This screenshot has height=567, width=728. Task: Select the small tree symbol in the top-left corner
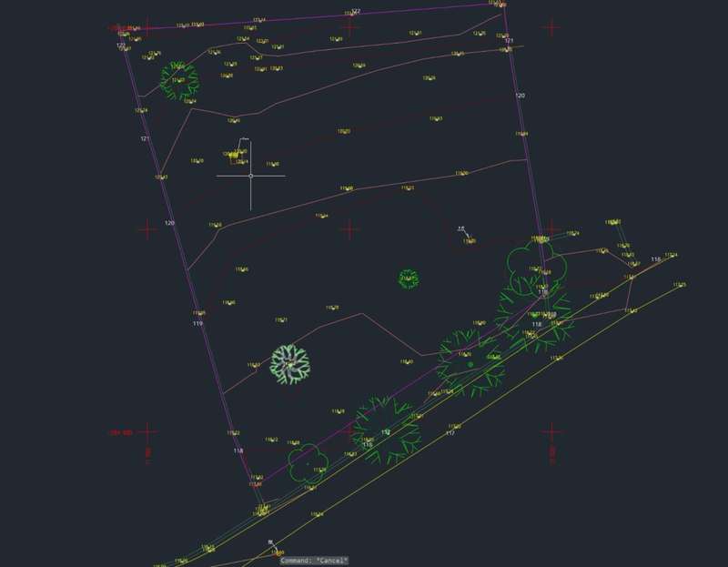[179, 78]
